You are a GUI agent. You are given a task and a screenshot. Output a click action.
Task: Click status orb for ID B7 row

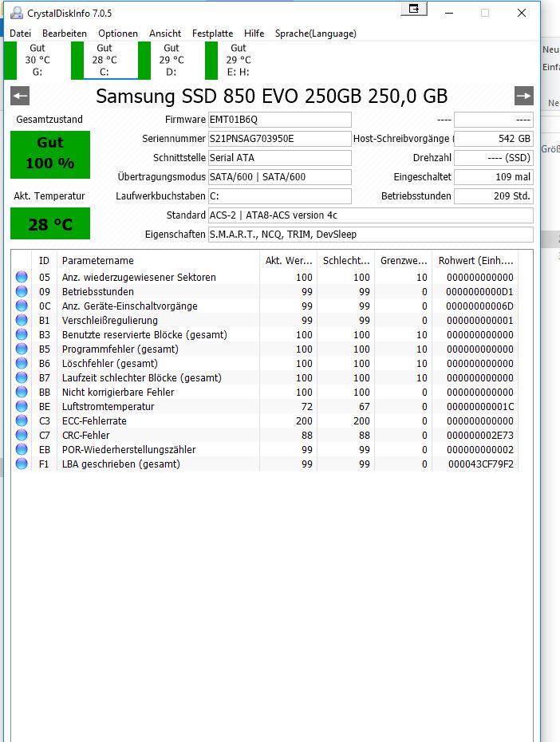tap(22, 377)
